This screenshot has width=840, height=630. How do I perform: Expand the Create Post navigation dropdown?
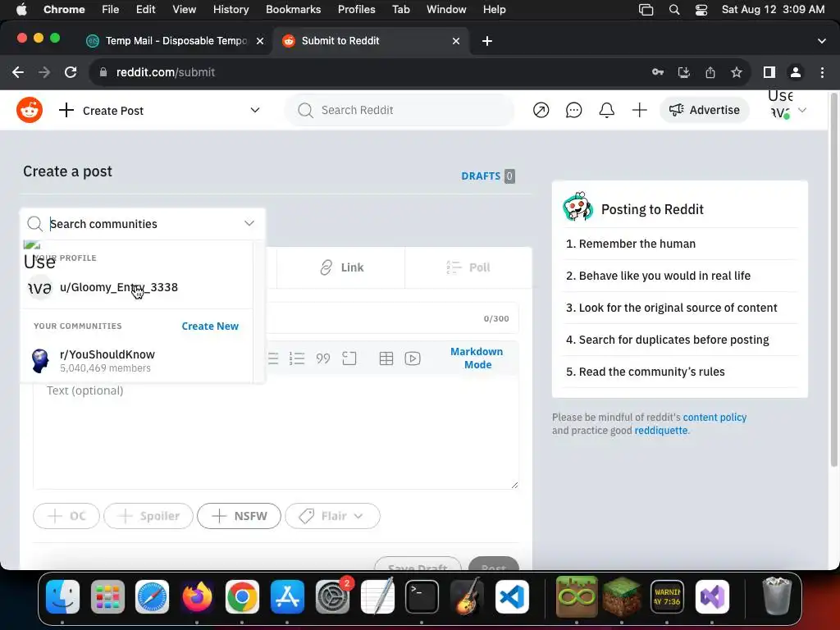pos(255,111)
